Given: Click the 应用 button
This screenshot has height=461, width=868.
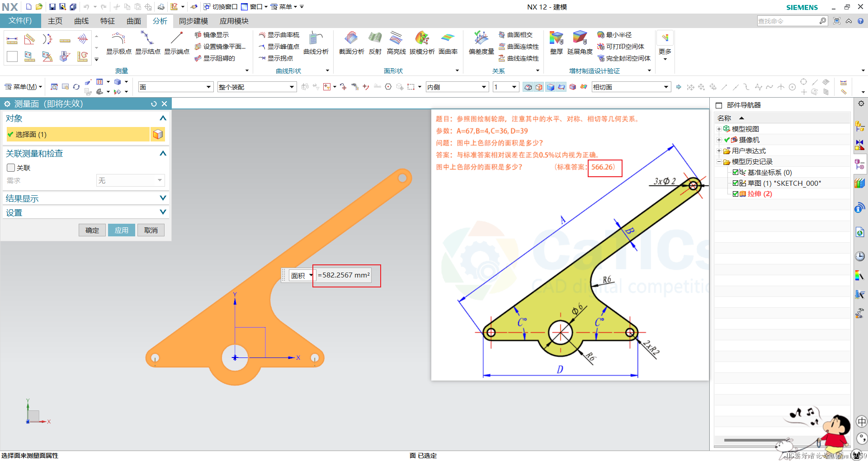Looking at the screenshot, I should pyautogui.click(x=122, y=230).
